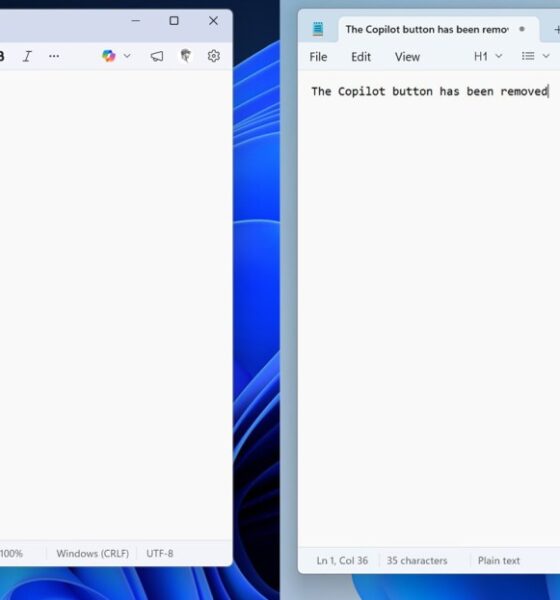Image resolution: width=560 pixels, height=600 pixels.
Task: Click '35 characters' count in status bar
Action: [417, 561]
